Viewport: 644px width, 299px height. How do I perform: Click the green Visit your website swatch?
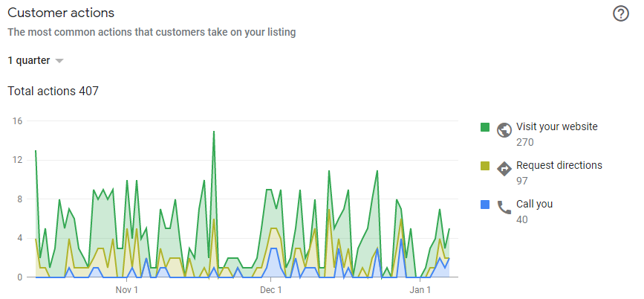pos(485,127)
